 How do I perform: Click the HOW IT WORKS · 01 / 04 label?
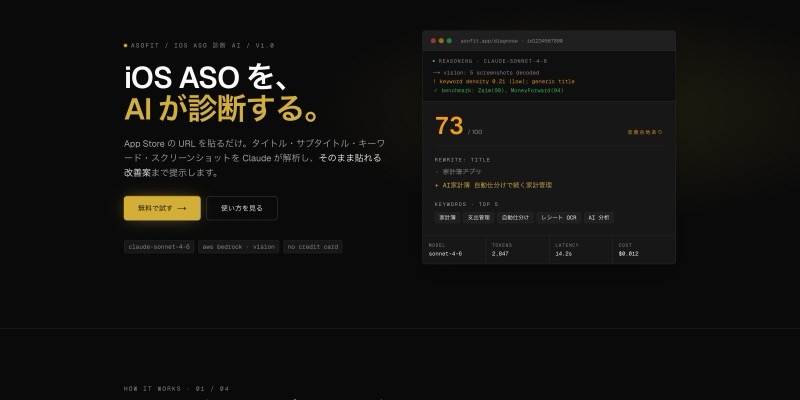coord(177,389)
